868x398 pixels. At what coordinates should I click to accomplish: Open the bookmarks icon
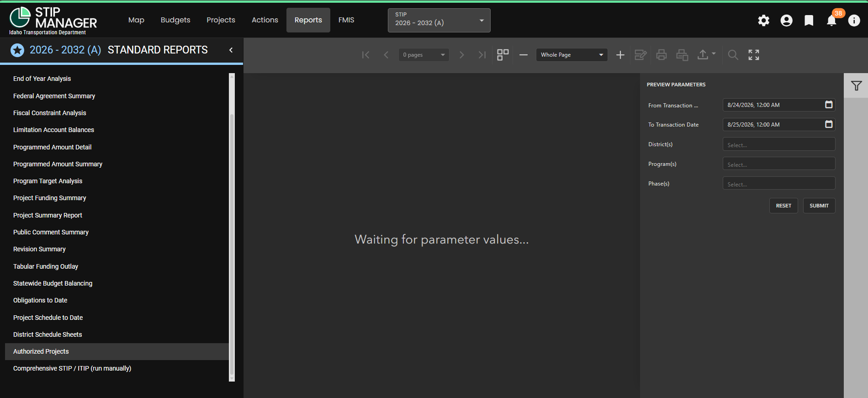pyautogui.click(x=809, y=21)
